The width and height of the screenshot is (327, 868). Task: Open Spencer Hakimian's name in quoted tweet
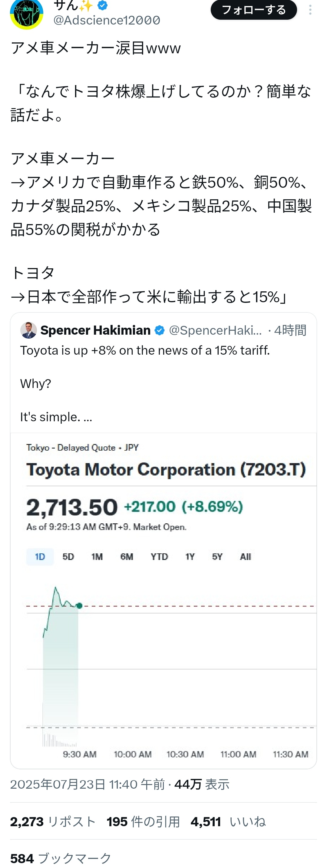click(x=95, y=330)
